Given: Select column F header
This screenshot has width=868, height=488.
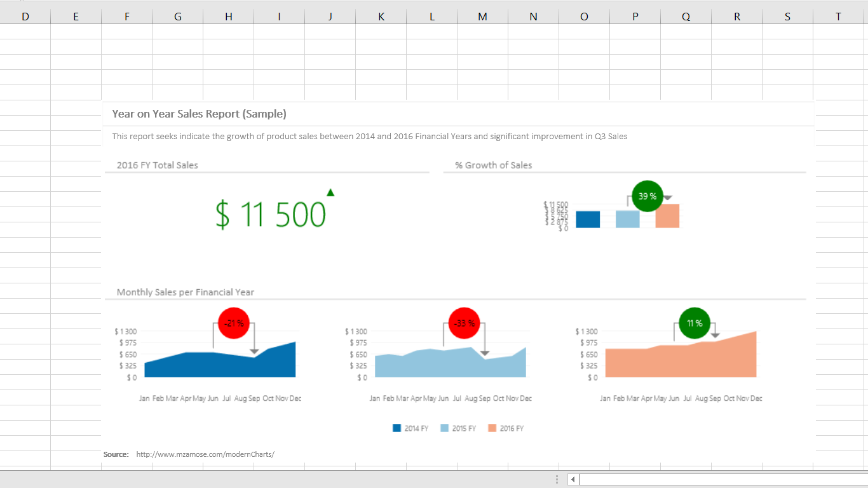Looking at the screenshot, I should [x=127, y=17].
